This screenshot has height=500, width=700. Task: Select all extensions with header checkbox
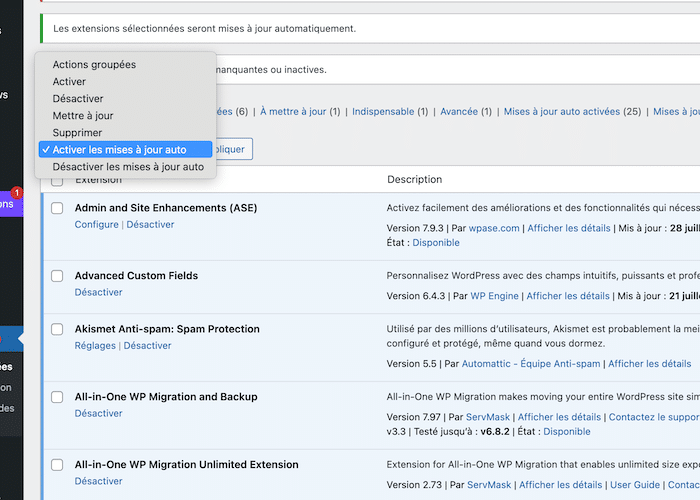tap(57, 180)
